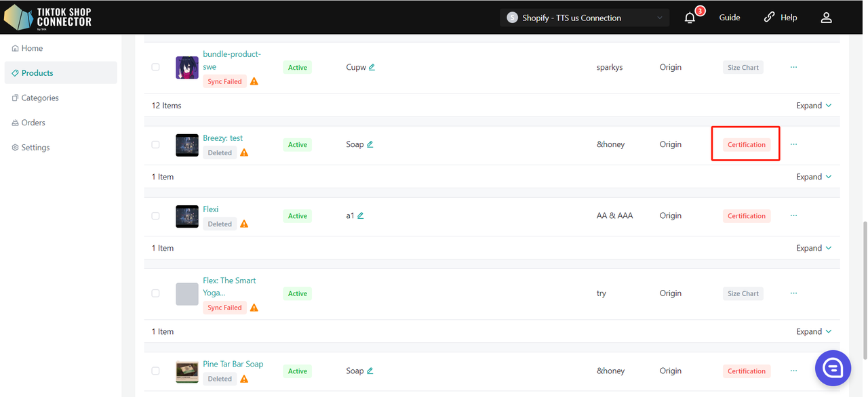Click the edit pencil next to Cupw
The image size is (868, 397).
coord(372,68)
